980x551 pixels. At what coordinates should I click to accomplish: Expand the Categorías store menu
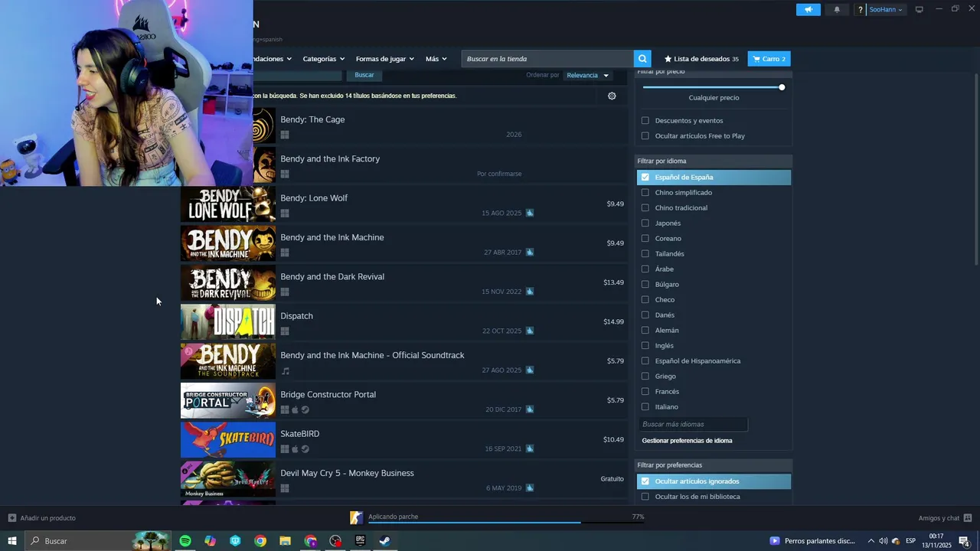(x=323, y=59)
